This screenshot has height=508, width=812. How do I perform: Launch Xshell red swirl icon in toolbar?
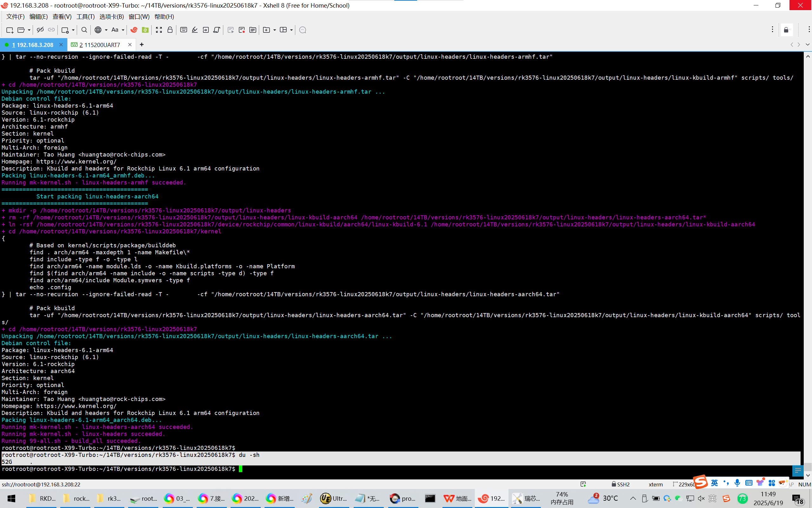tap(134, 30)
